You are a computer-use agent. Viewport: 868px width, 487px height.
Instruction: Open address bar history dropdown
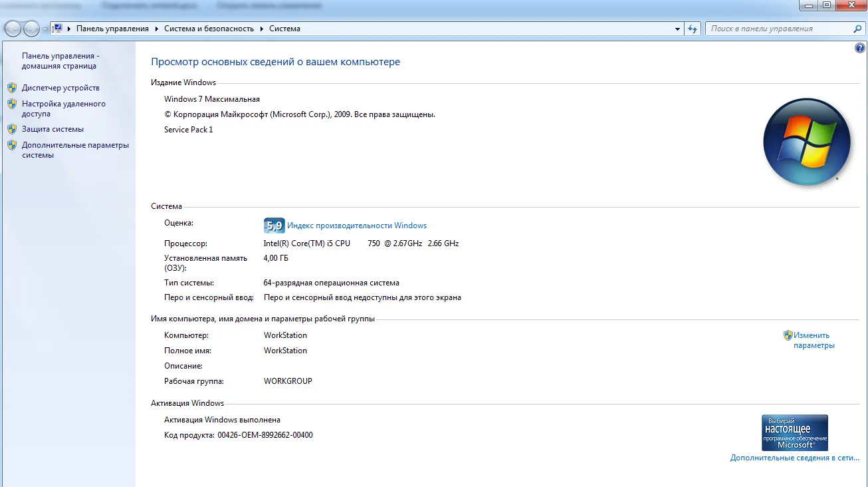677,29
